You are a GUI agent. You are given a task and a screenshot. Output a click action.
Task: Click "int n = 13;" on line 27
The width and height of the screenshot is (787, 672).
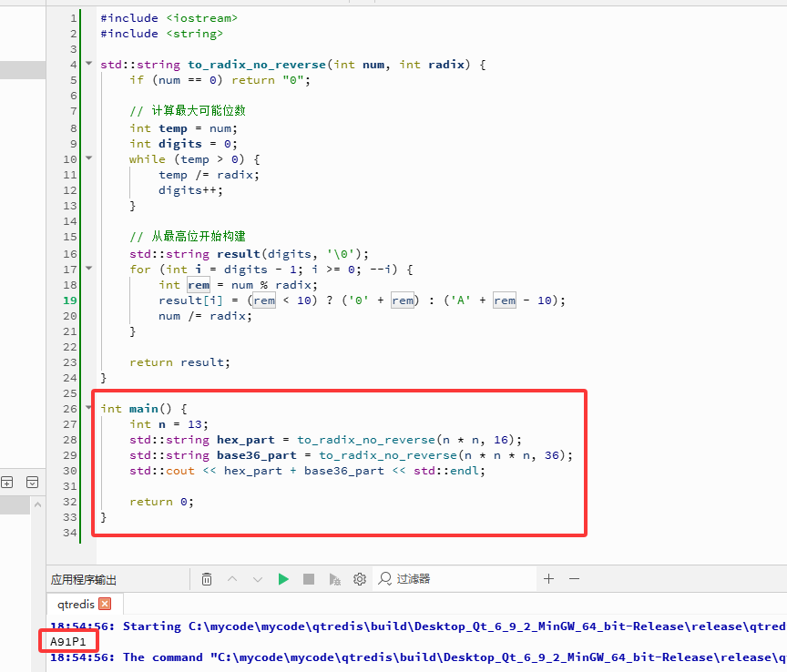tap(169, 424)
